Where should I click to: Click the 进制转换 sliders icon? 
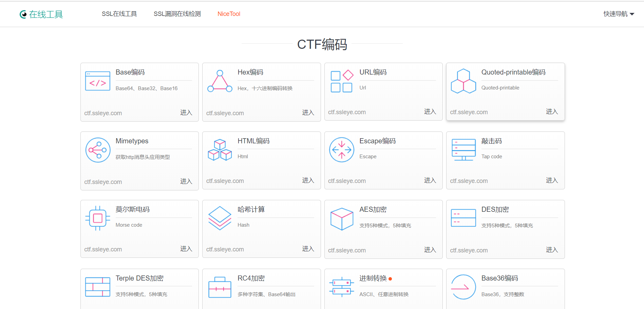coord(342,287)
